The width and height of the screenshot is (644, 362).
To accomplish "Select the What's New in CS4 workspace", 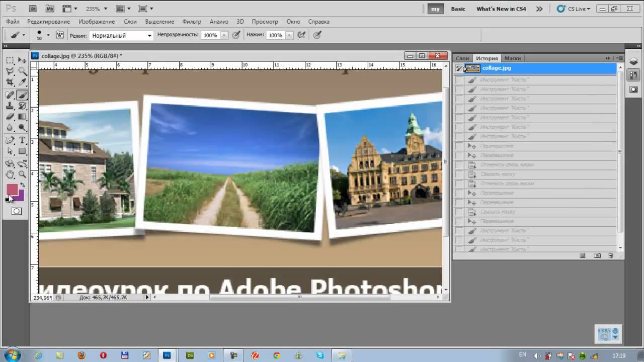I will click(x=501, y=9).
